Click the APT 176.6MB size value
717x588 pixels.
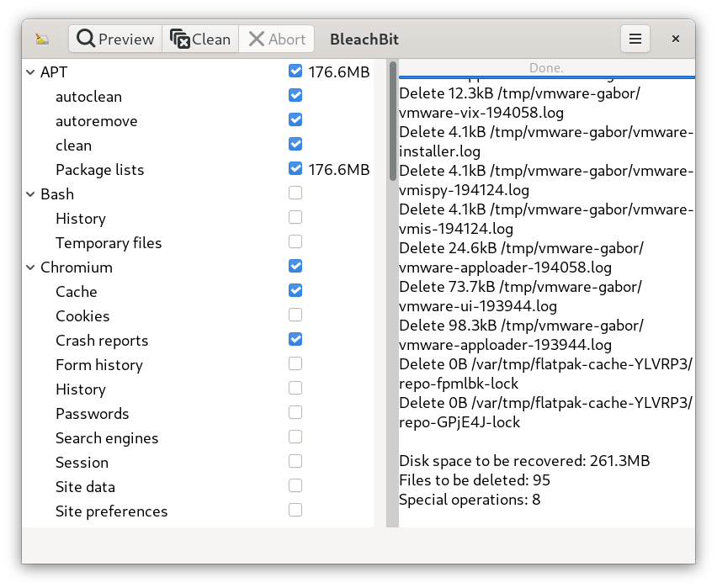[338, 72]
